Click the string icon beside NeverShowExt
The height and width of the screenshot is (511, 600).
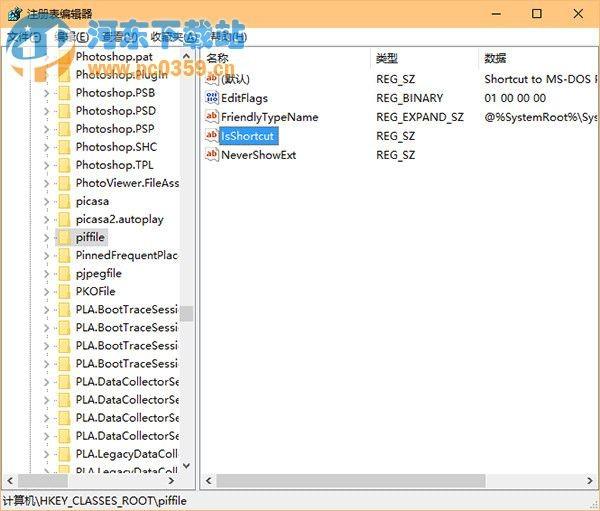click(212, 154)
